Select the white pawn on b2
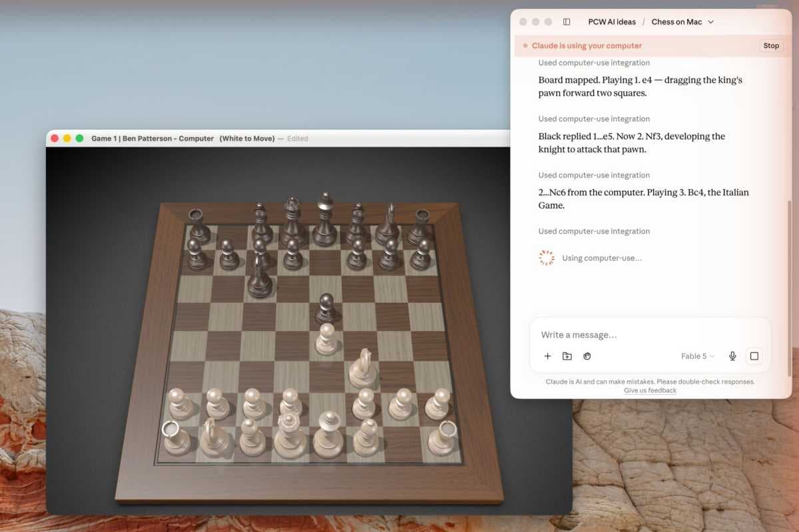799x532 pixels. pyautogui.click(x=217, y=403)
